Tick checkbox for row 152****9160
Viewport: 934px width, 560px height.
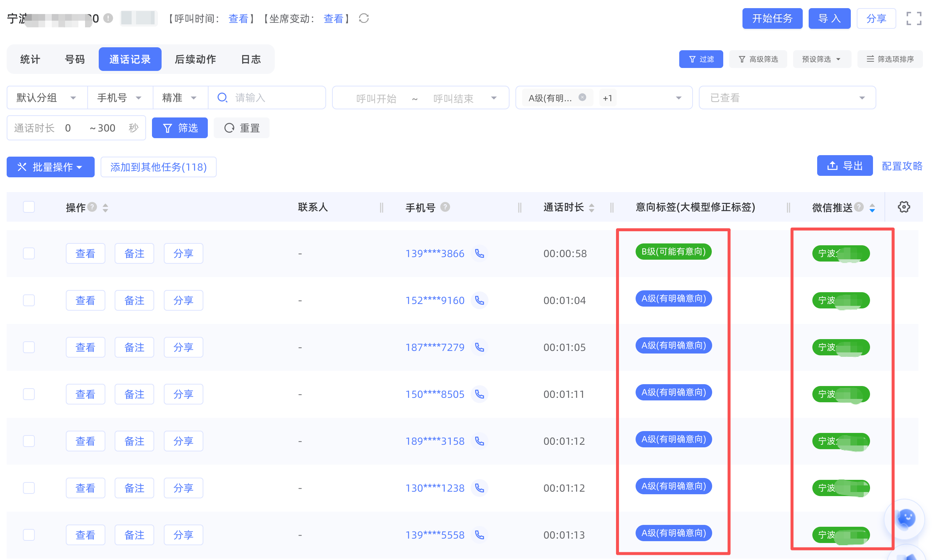(x=29, y=300)
